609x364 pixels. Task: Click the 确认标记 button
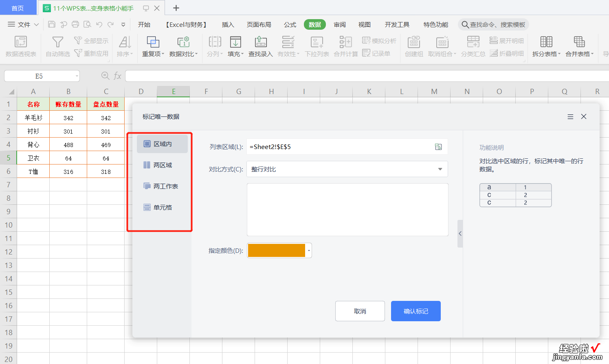coord(416,311)
